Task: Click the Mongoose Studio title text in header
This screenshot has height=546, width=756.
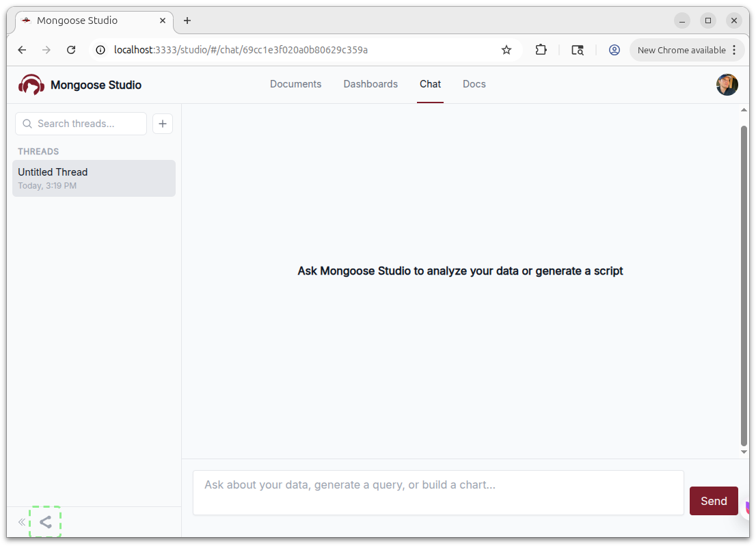Action: point(96,85)
